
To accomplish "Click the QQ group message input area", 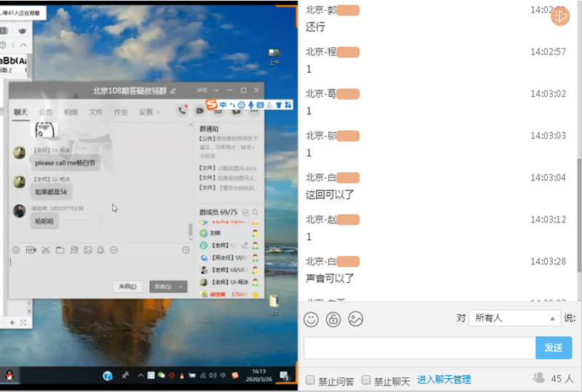I will (x=100, y=266).
